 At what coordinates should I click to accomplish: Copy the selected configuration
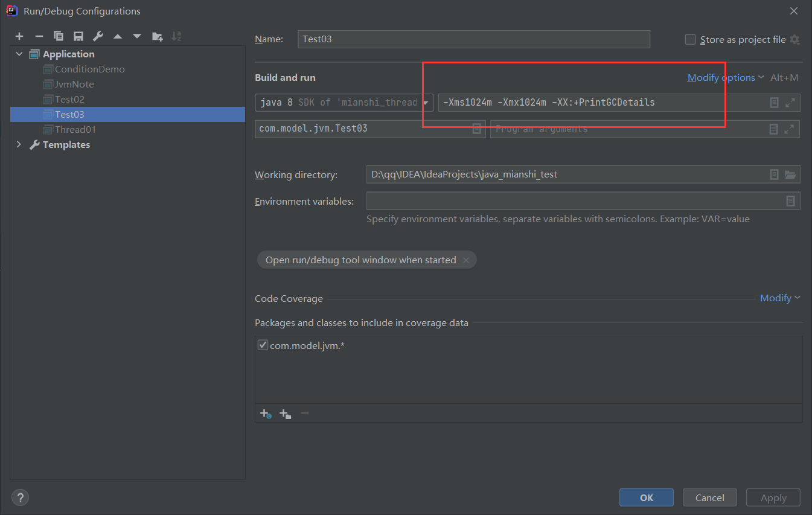pyautogui.click(x=59, y=36)
